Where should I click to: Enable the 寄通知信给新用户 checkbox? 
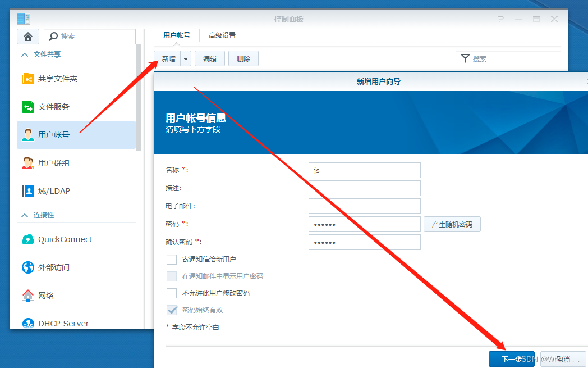point(172,259)
